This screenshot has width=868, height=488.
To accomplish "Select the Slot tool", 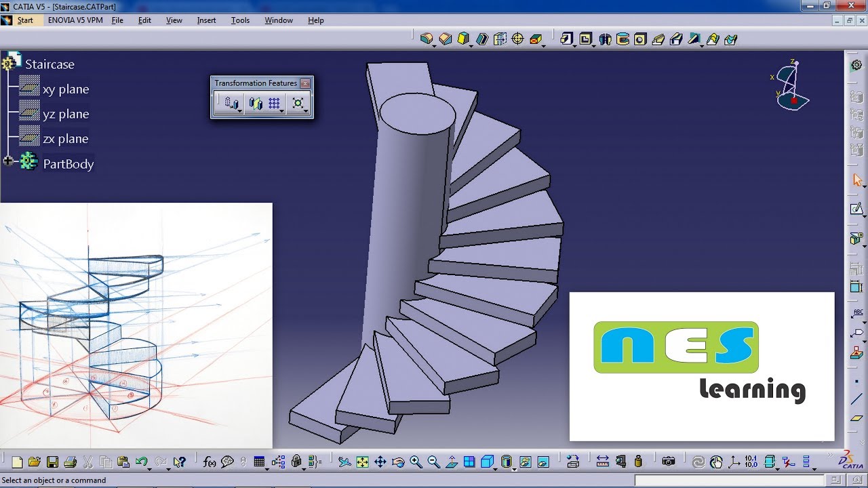I will [x=676, y=39].
